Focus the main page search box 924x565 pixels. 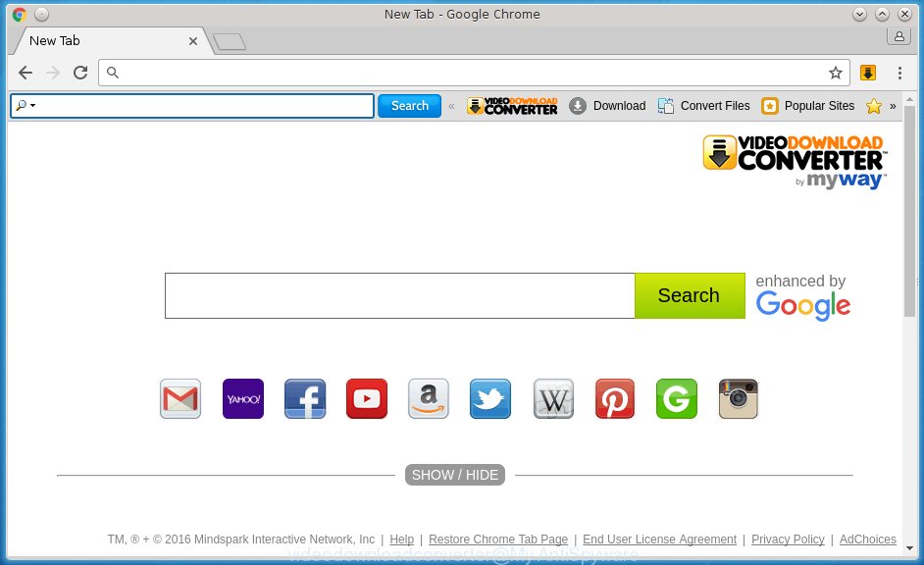[x=400, y=296]
